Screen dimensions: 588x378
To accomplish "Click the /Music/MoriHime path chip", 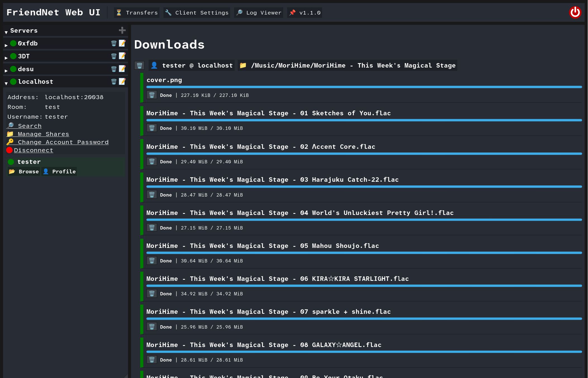I will pyautogui.click(x=347, y=65).
